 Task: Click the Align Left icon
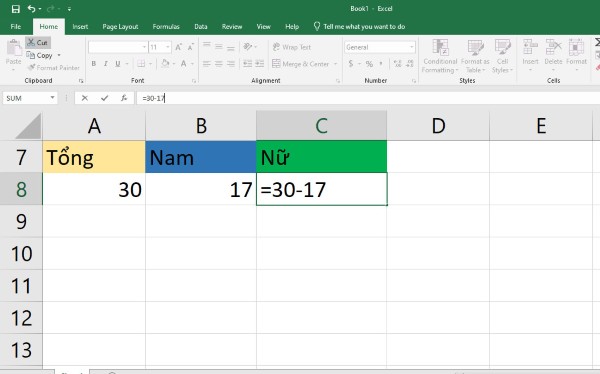[207, 64]
